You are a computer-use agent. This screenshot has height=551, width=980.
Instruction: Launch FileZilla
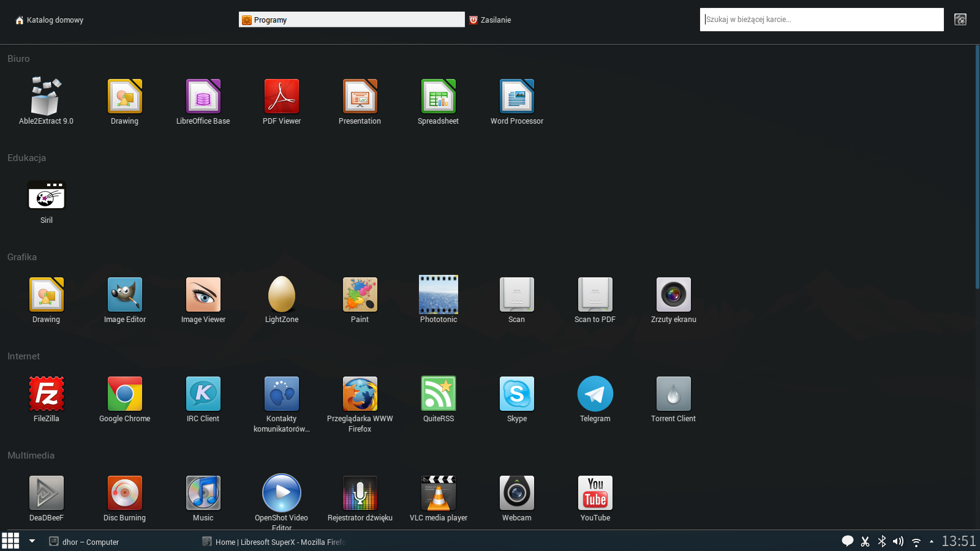[46, 399]
